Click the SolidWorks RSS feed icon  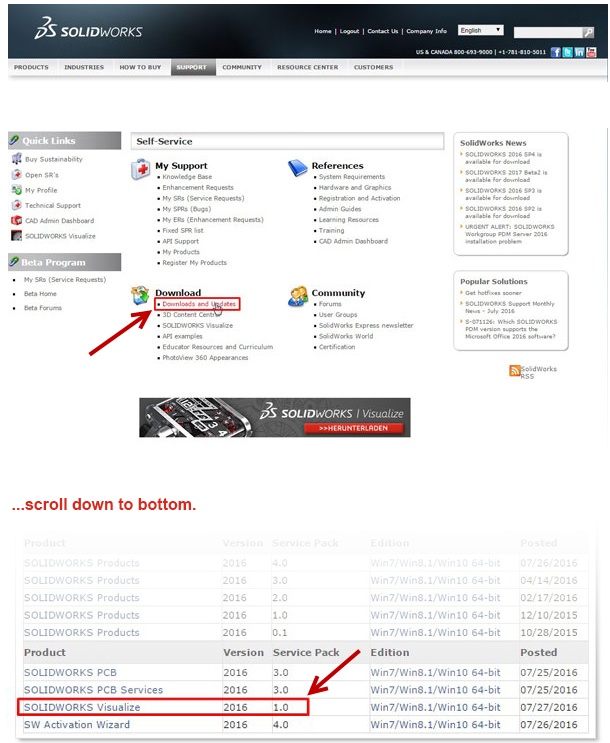click(515, 371)
